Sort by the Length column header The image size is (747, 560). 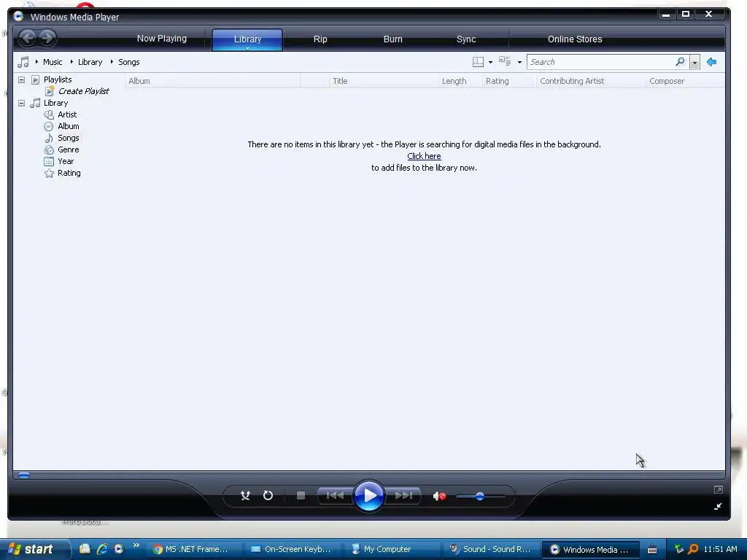pyautogui.click(x=460, y=81)
